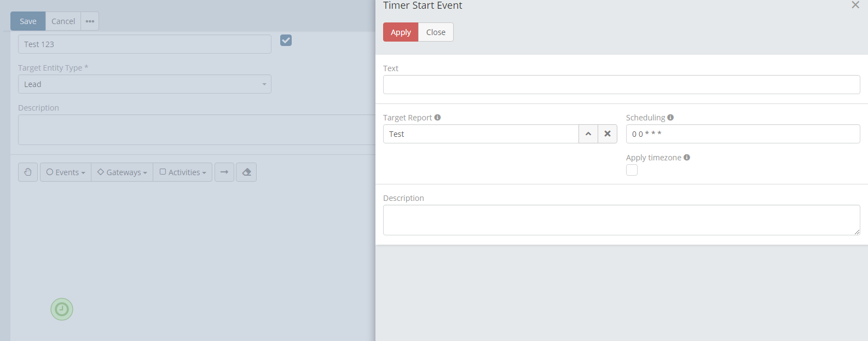The width and height of the screenshot is (868, 341).
Task: Click the timer start event node on canvas
Action: pos(62,309)
